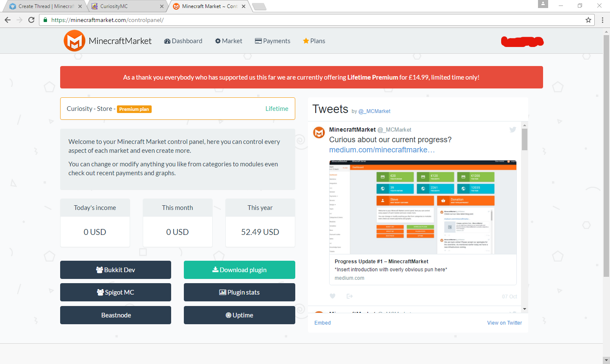Viewport: 610px width, 364px height.
Task: Click the Beastnode button
Action: (x=116, y=315)
